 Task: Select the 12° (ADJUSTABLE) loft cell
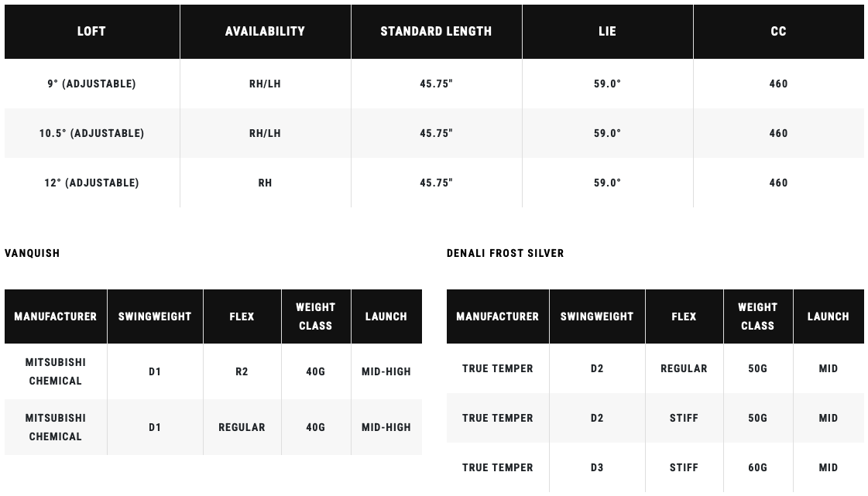(x=92, y=183)
